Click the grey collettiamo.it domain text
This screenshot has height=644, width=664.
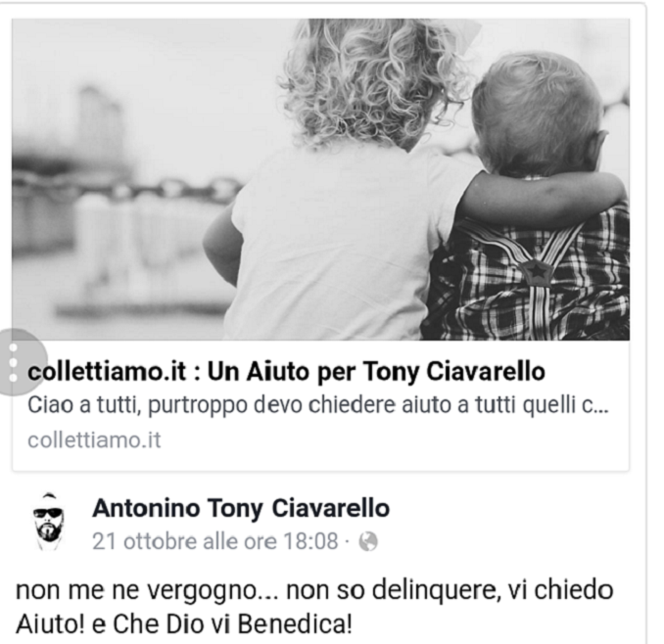pos(94,440)
